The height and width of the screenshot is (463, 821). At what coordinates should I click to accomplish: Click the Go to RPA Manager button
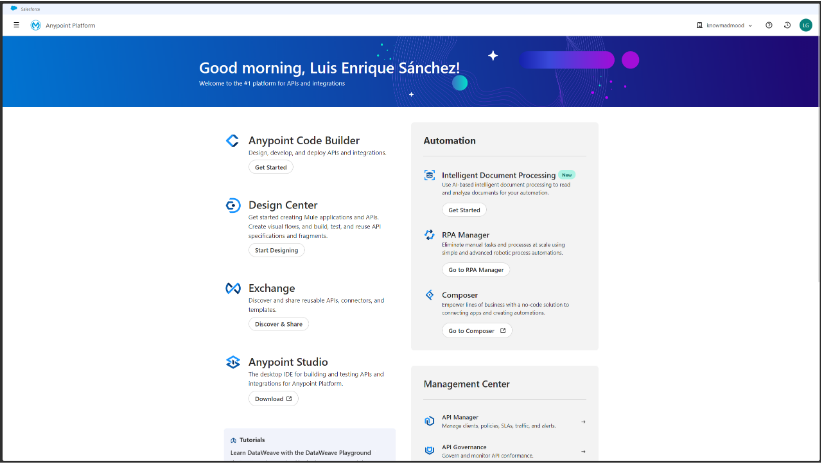point(475,270)
